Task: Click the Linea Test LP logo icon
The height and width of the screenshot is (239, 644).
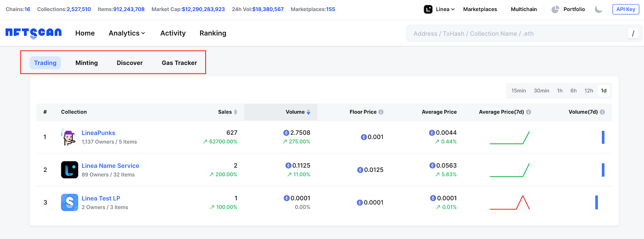Action: tap(69, 202)
